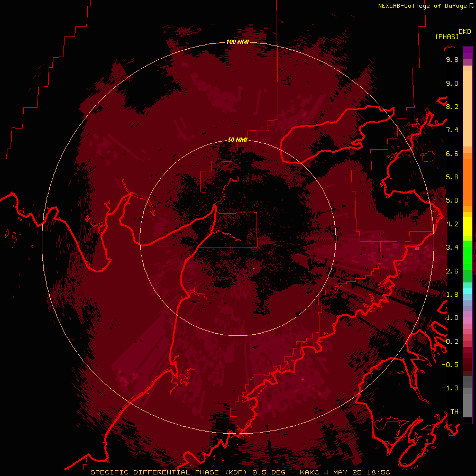The image size is (476, 476).
Task: Click the KAKC station identifier in the caption
Action: click(x=309, y=472)
